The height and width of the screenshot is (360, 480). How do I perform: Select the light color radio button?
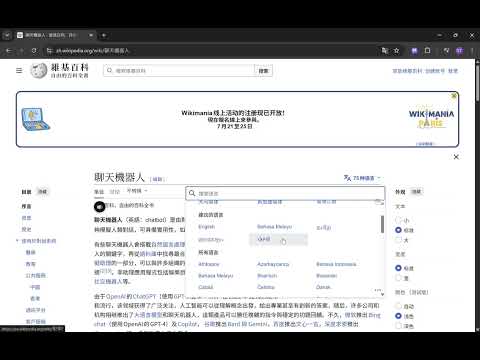tap(398, 316)
